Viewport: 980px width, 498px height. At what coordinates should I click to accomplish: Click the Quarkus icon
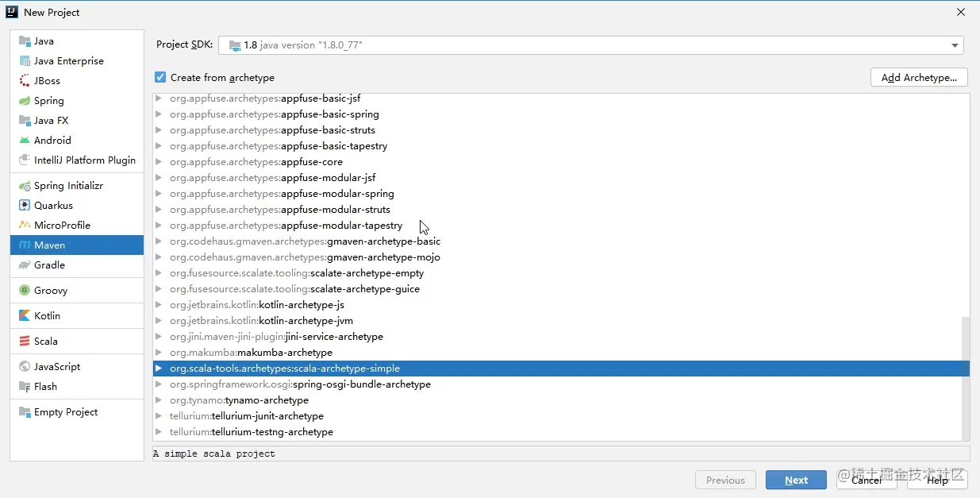coord(25,206)
